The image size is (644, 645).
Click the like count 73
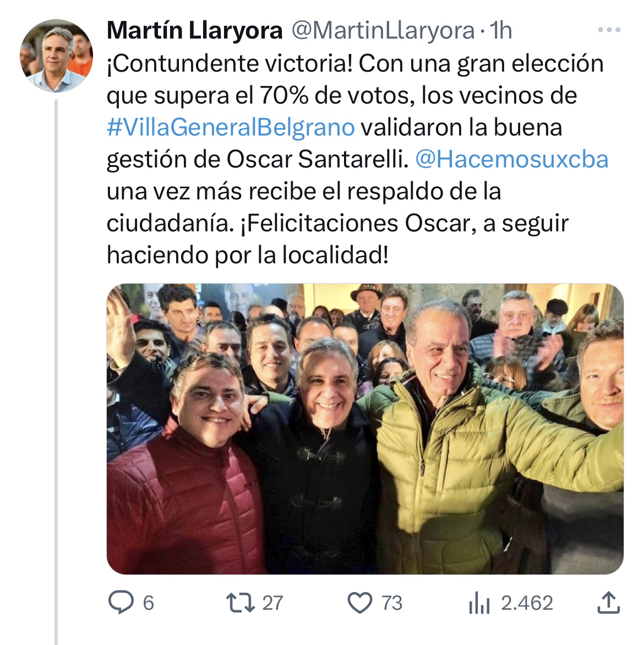click(x=392, y=603)
